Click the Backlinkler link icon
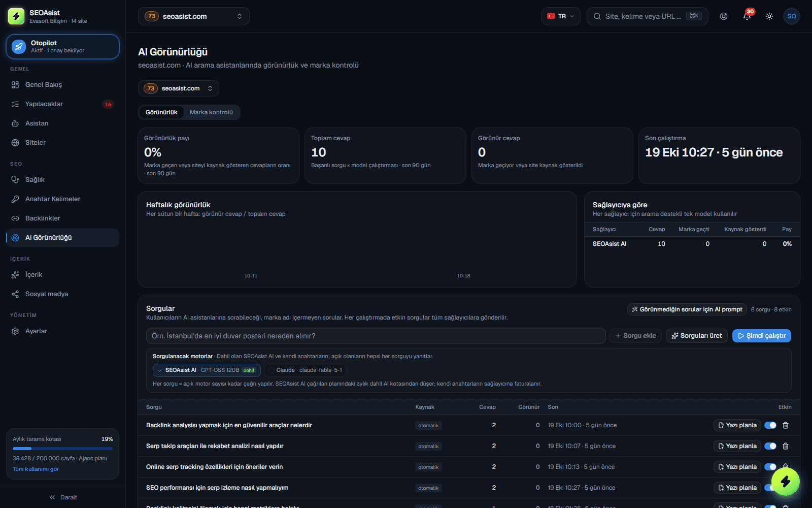 click(15, 218)
